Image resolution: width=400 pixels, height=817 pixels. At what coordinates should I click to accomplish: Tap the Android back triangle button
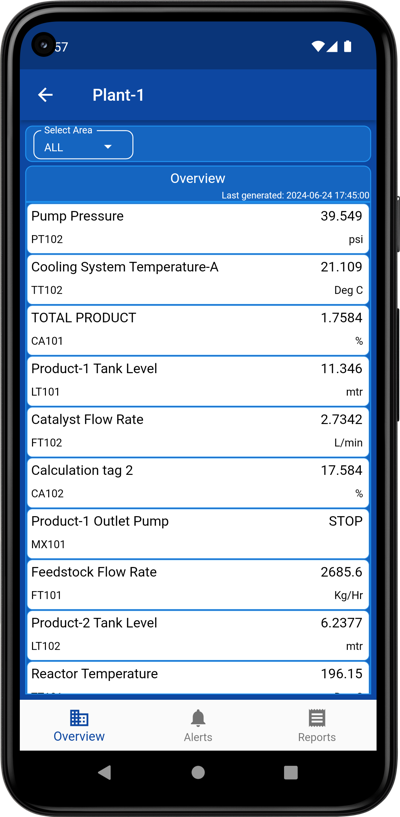[105, 772]
